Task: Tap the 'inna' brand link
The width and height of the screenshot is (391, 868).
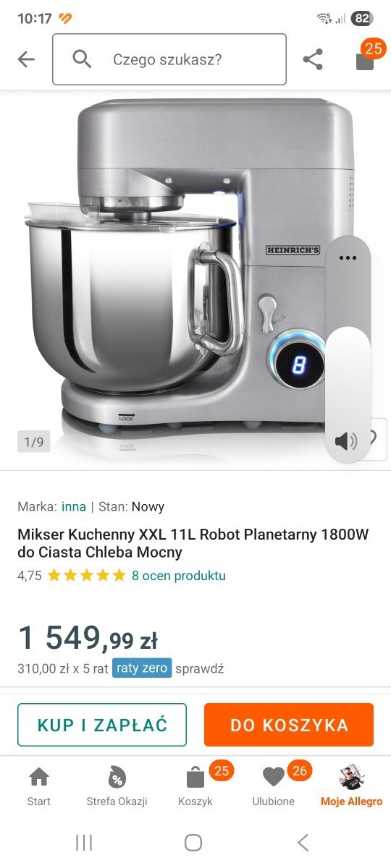Action: 74,506
